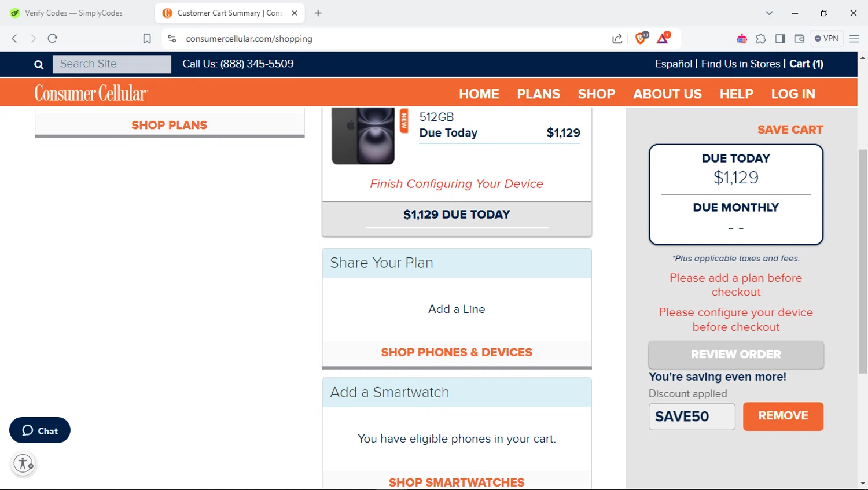This screenshot has height=490, width=868.
Task: Click SHOP PHONES & DEVICES button
Action: coord(457,352)
